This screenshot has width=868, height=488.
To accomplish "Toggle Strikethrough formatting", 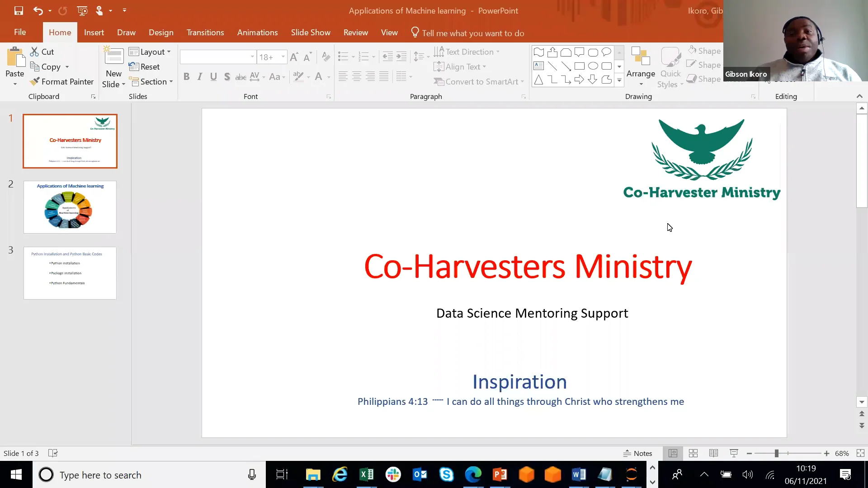I will click(241, 77).
